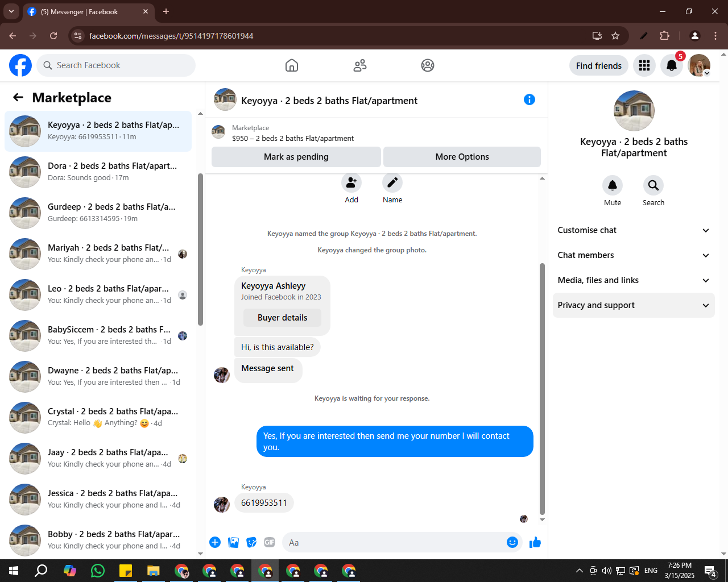Screen dimensions: 728x582
Task: Go back using the Marketplace back arrow
Action: (x=18, y=97)
